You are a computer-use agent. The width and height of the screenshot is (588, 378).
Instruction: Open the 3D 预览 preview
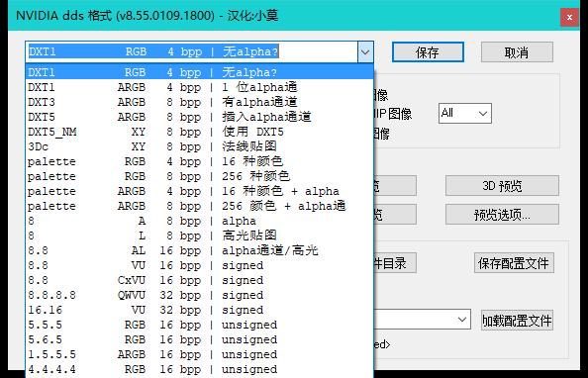(x=502, y=186)
